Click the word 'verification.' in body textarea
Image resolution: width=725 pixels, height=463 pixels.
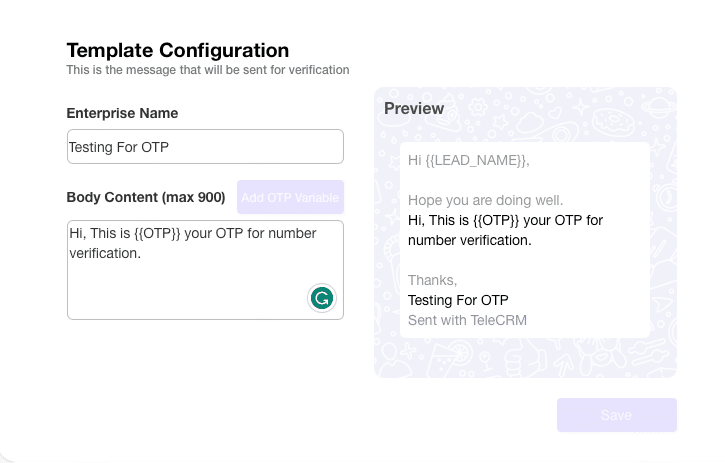105,253
